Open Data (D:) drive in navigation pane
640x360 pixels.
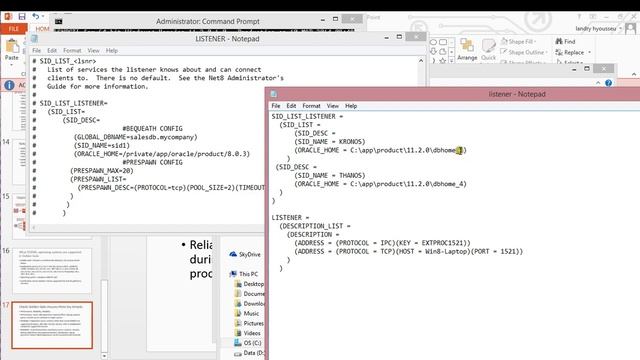pos(249,353)
